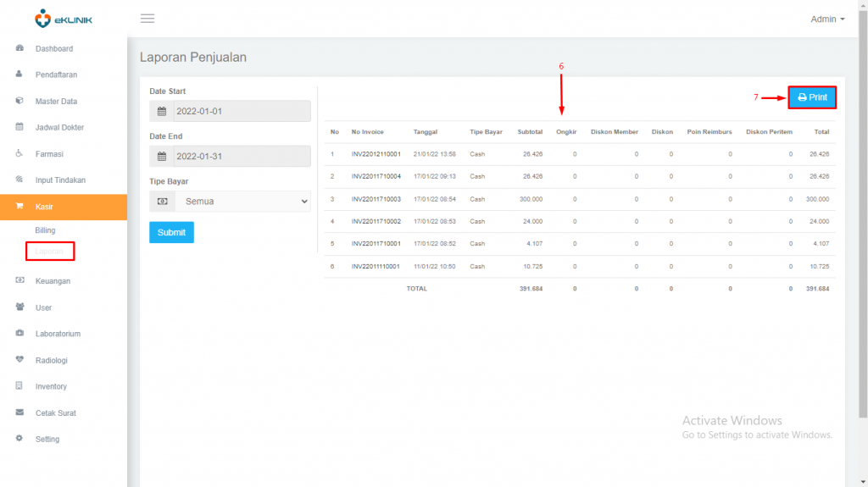The image size is (868, 487).
Task: Click the Date End input field
Action: 242,157
